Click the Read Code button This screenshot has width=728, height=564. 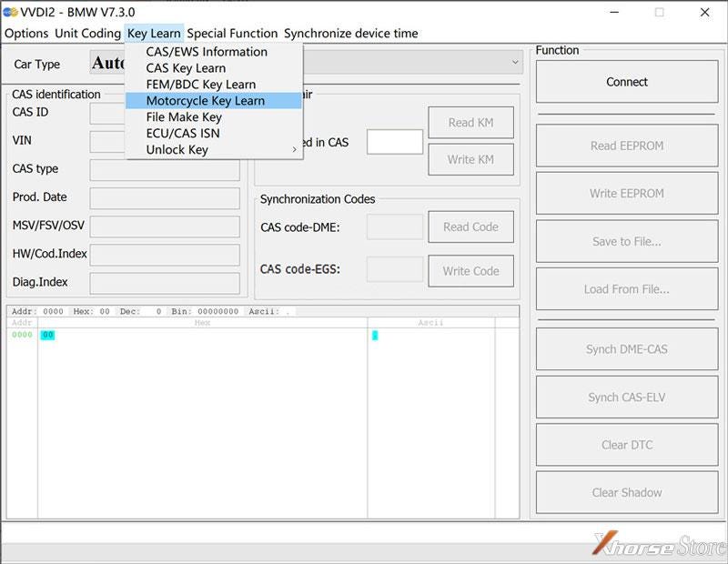470,227
